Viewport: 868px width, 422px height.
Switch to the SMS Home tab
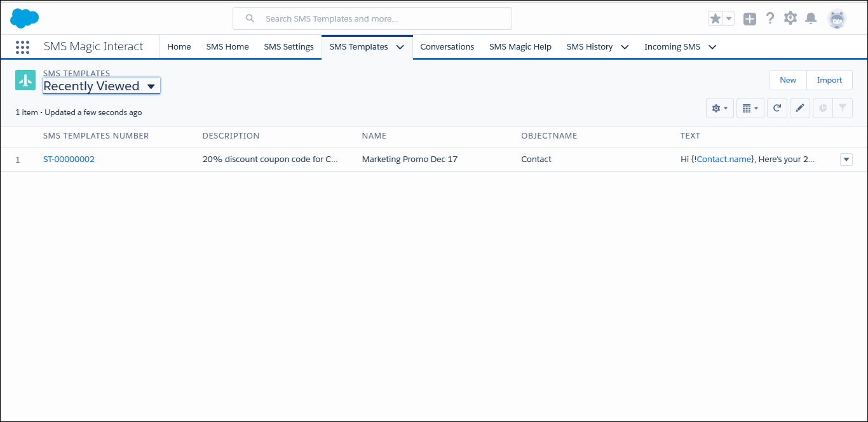click(x=227, y=47)
